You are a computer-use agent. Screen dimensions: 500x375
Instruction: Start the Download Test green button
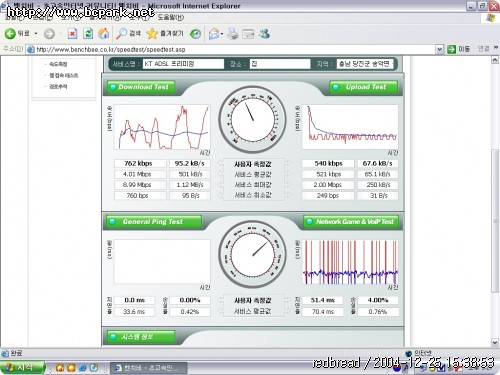[141, 87]
